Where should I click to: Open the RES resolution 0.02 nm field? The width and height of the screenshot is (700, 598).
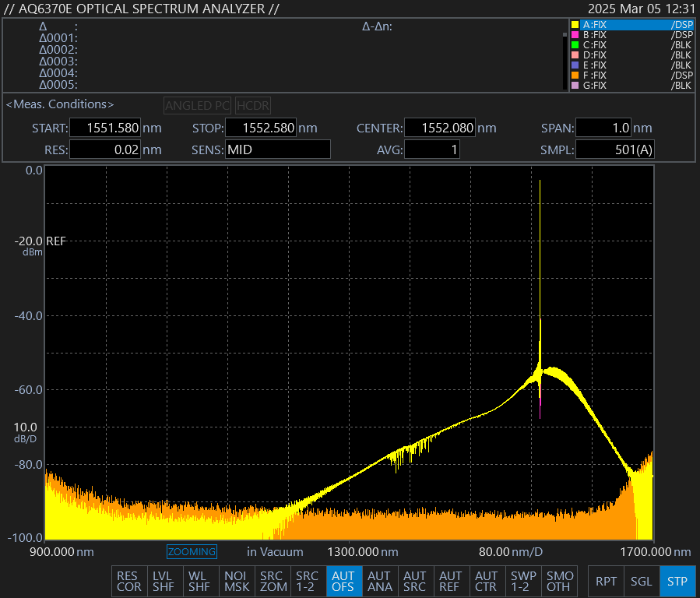pos(104,149)
